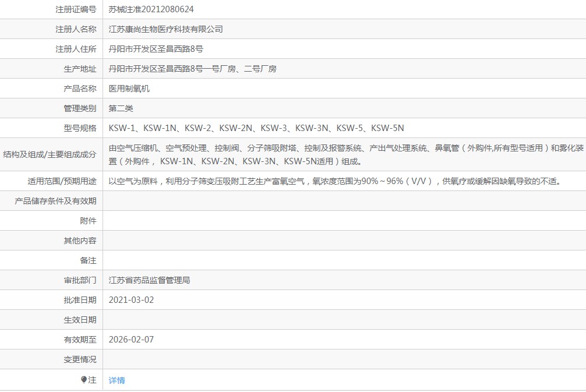The width and height of the screenshot is (586, 392).
Task: Click the 注册人住所 label
Action: [x=76, y=49]
